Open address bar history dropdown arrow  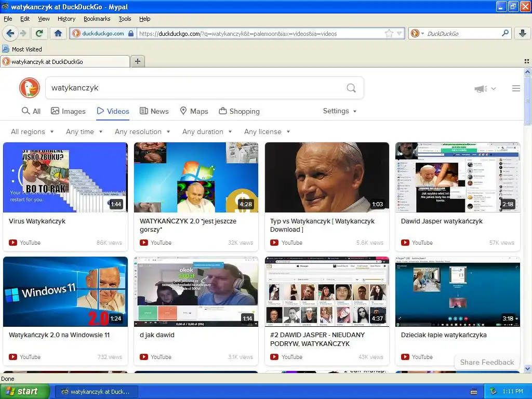coord(400,33)
